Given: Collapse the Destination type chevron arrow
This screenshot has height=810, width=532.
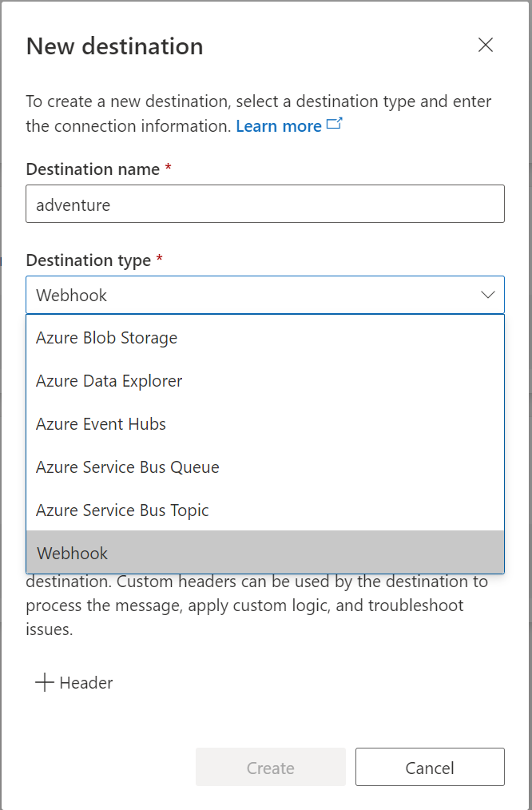Looking at the screenshot, I should [487, 295].
